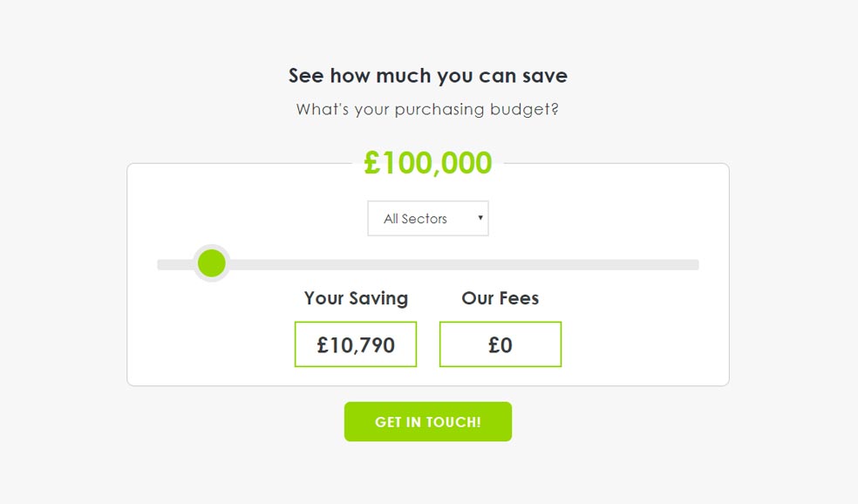Click the pound sign in the £10,790 box
This screenshot has width=858, height=504.
click(x=323, y=344)
